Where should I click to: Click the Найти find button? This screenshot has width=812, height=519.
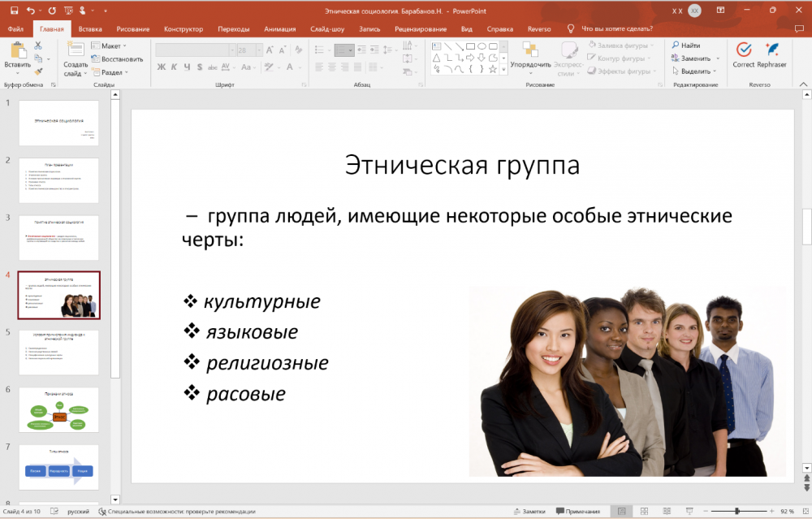[687, 45]
